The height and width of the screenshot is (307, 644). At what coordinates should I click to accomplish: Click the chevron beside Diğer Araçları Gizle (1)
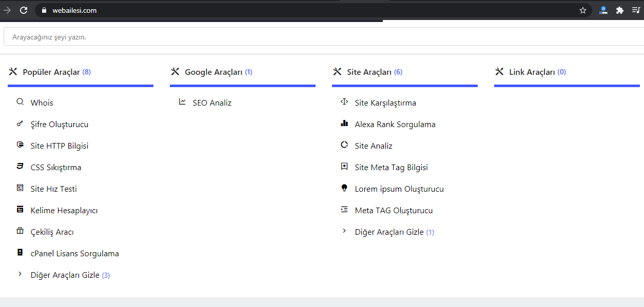point(344,231)
